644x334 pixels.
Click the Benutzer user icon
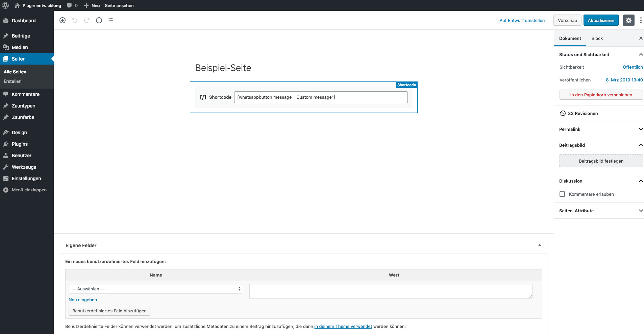click(6, 156)
